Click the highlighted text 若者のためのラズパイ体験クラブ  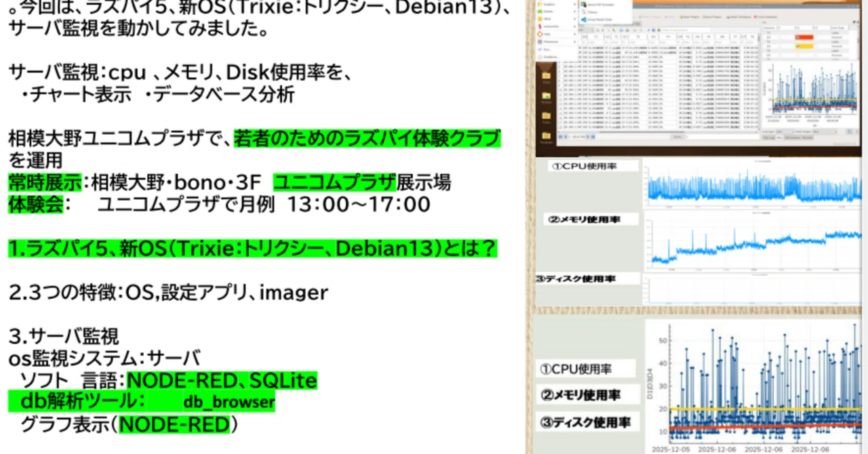(x=367, y=138)
